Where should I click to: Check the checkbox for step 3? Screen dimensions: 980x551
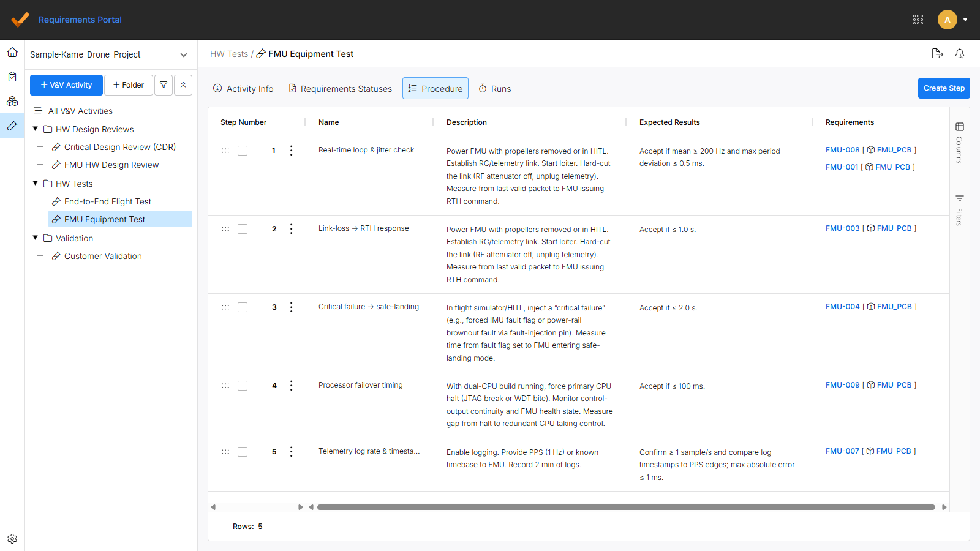point(243,307)
